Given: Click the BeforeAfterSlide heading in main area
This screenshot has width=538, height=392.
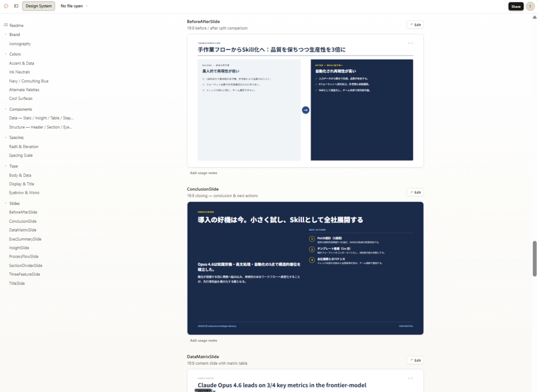Looking at the screenshot, I should coord(203,22).
